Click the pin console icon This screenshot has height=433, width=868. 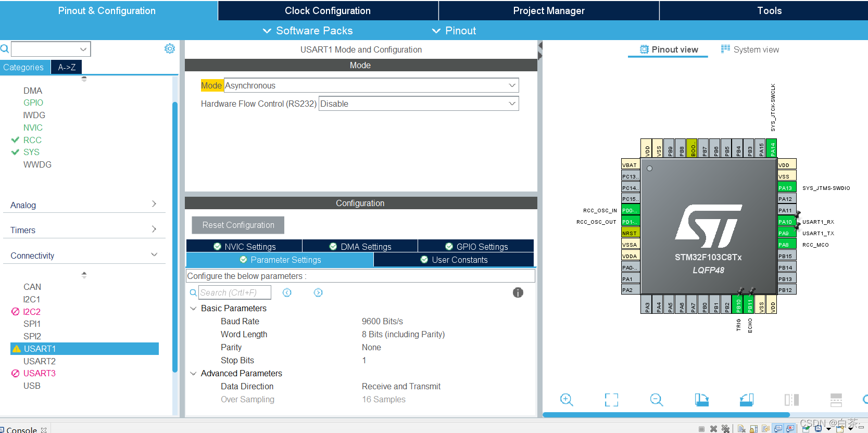[806, 429]
